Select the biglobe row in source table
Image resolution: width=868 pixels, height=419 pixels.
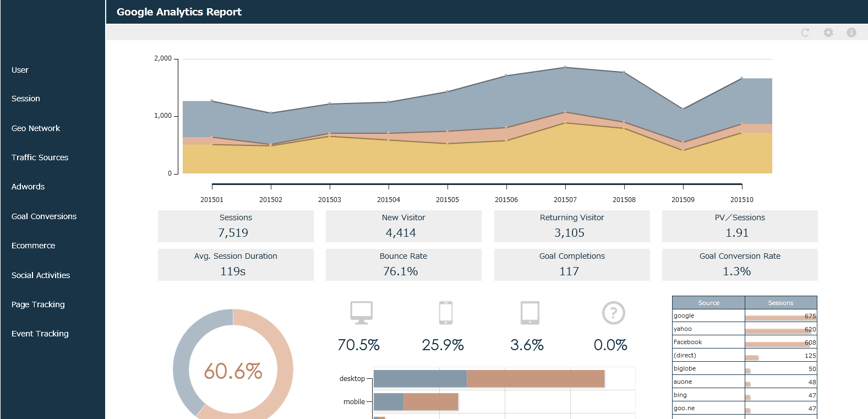click(745, 369)
